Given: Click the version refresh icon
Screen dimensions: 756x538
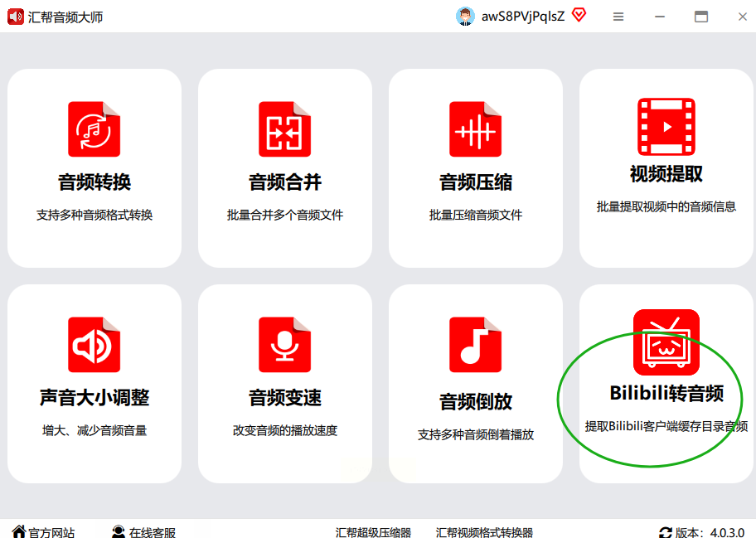Looking at the screenshot, I should pyautogui.click(x=666, y=533).
